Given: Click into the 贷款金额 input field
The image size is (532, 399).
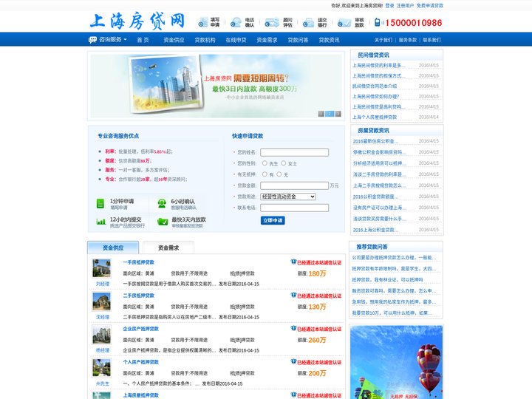Looking at the screenshot, I should tap(295, 185).
